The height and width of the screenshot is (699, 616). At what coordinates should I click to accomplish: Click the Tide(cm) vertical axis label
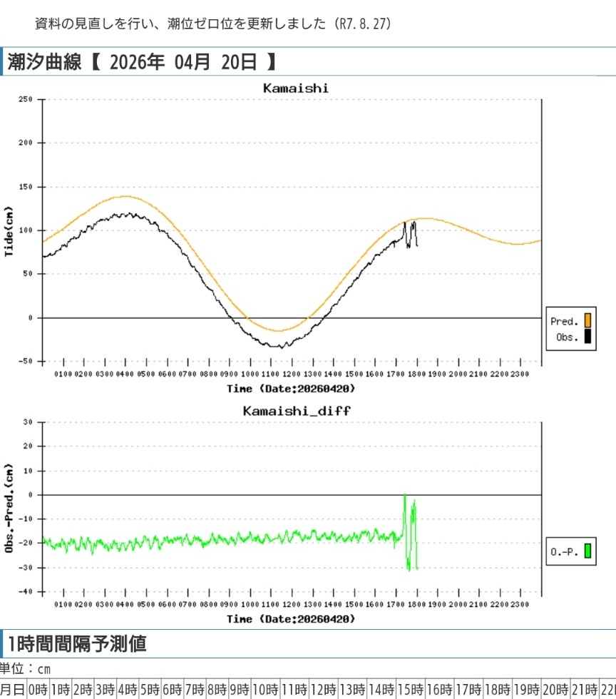coord(9,230)
